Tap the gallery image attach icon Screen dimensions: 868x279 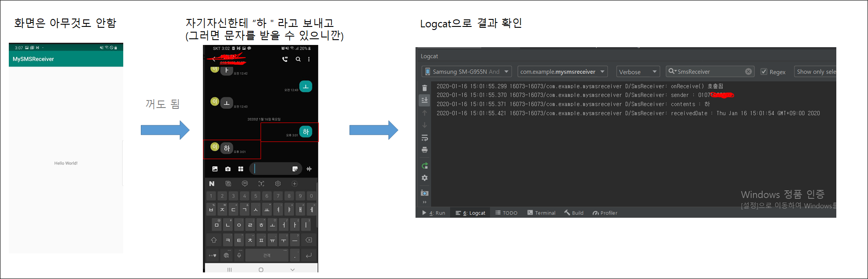pyautogui.click(x=215, y=169)
